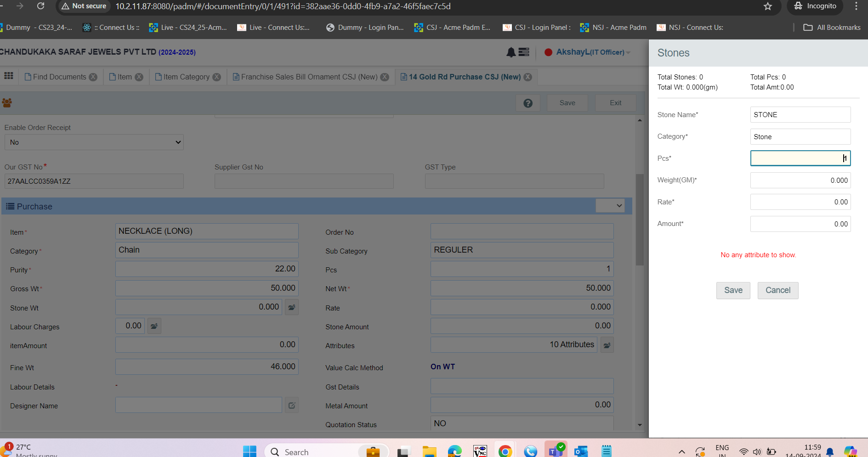Click the Weight(GM) field

800,181
